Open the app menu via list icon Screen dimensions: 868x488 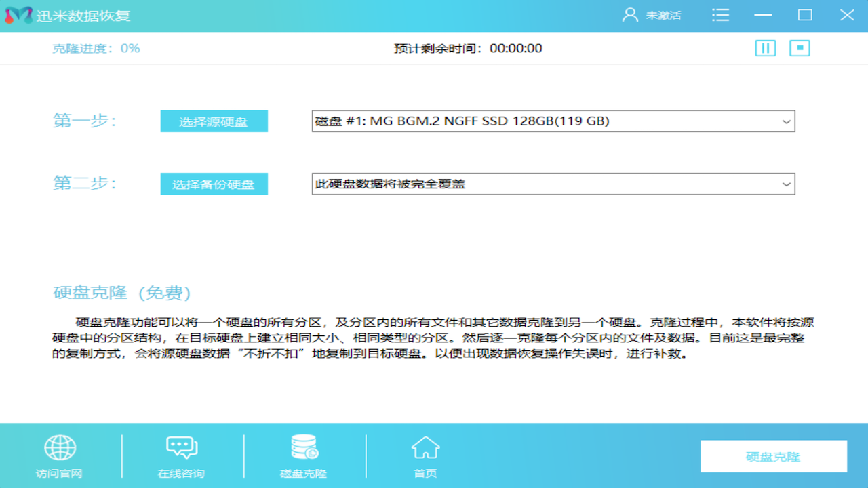click(x=721, y=14)
